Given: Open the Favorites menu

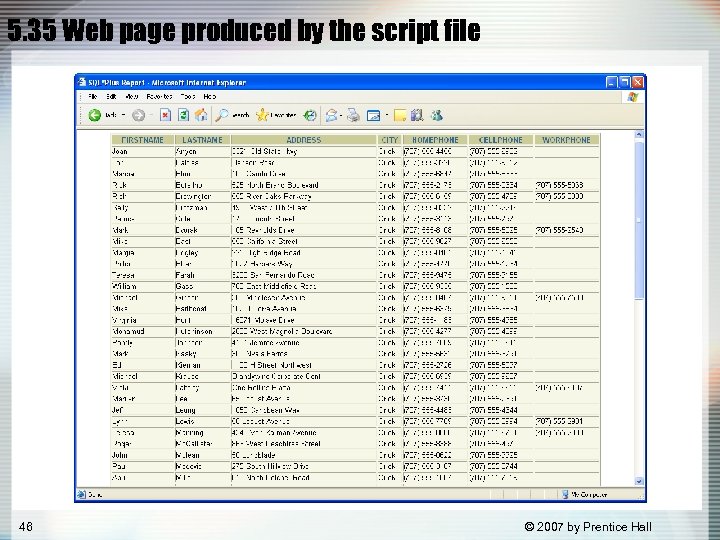Looking at the screenshot, I should coord(159,96).
